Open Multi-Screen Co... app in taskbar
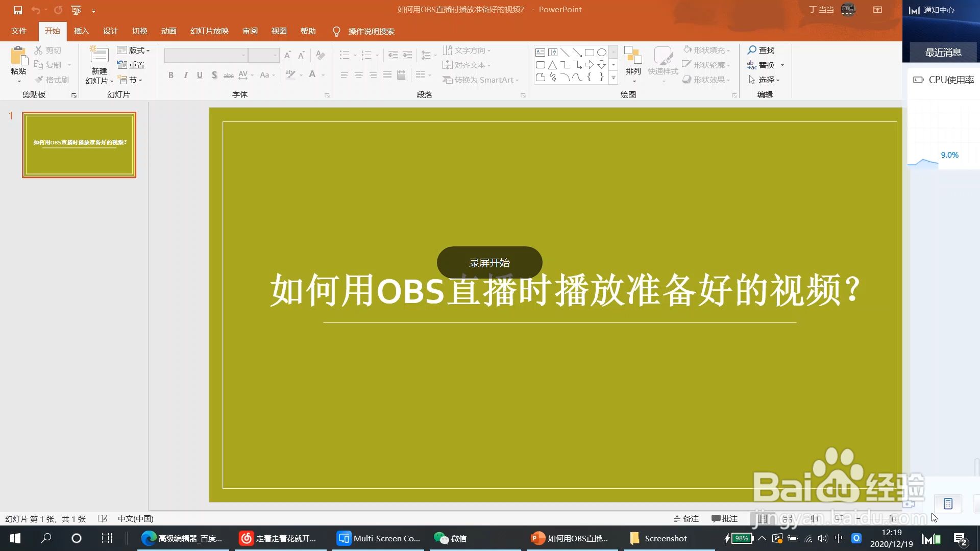Image resolution: width=980 pixels, height=551 pixels. coord(378,538)
